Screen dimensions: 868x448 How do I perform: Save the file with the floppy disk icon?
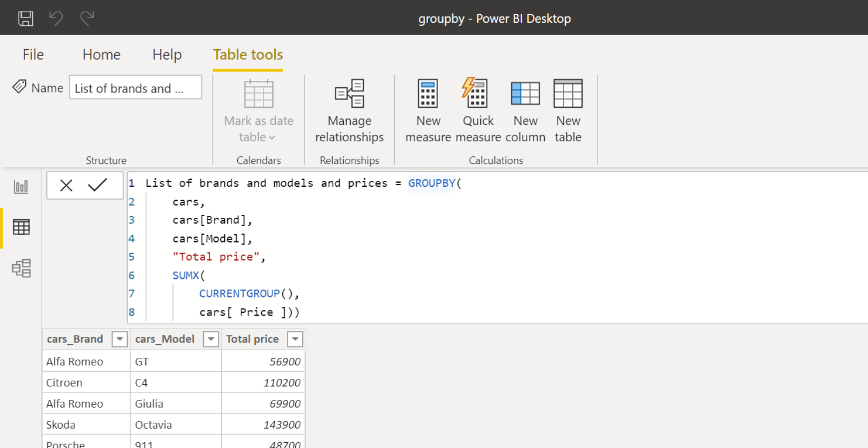pyautogui.click(x=25, y=18)
